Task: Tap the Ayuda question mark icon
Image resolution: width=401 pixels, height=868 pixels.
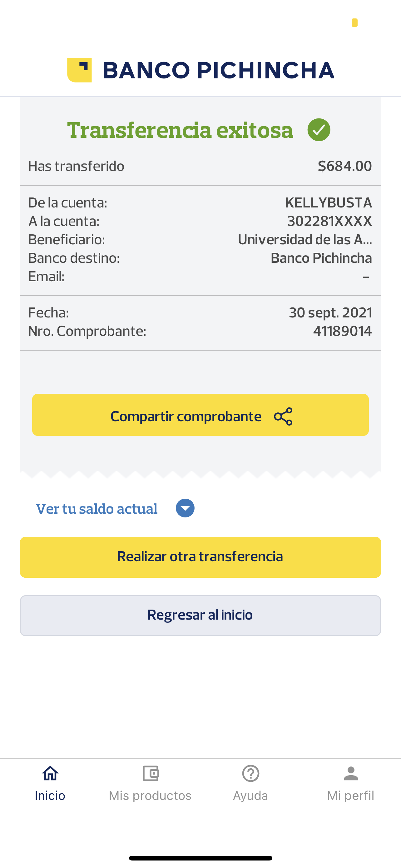Action: tap(250, 773)
